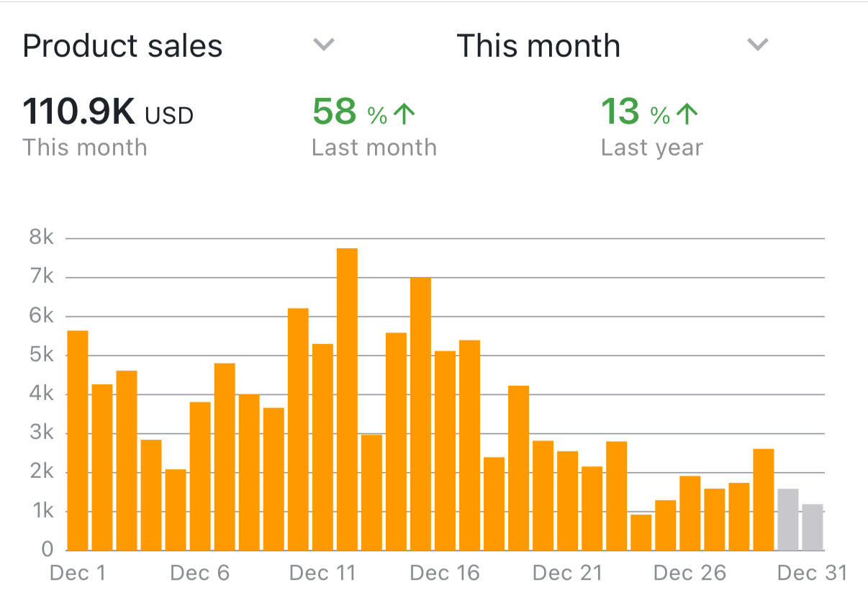
Task: Click the chevron next to This month
Action: point(757,45)
